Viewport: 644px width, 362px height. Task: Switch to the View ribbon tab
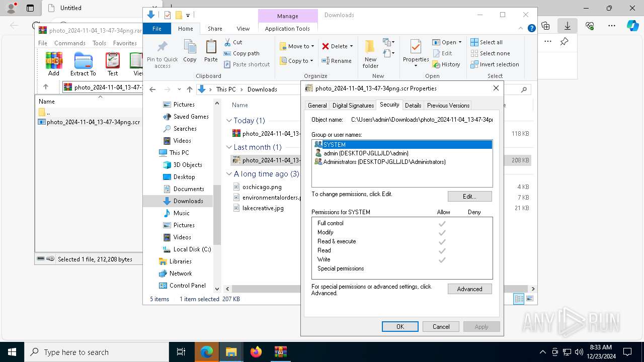coord(243,29)
